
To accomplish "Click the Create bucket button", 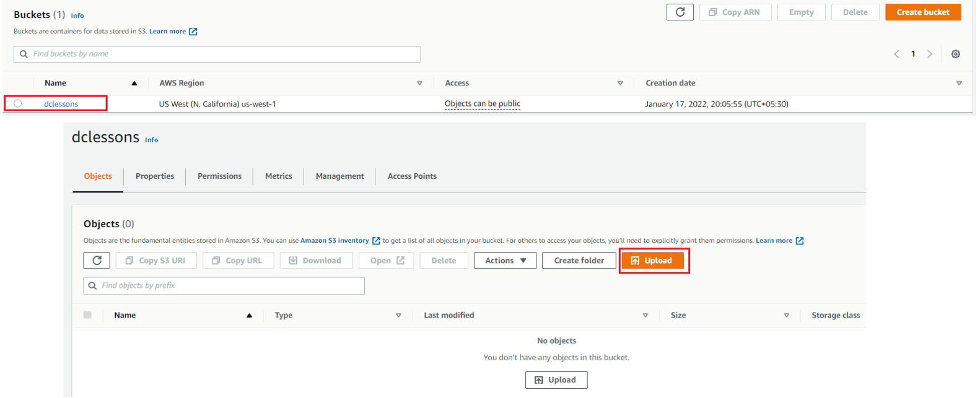I will (923, 12).
